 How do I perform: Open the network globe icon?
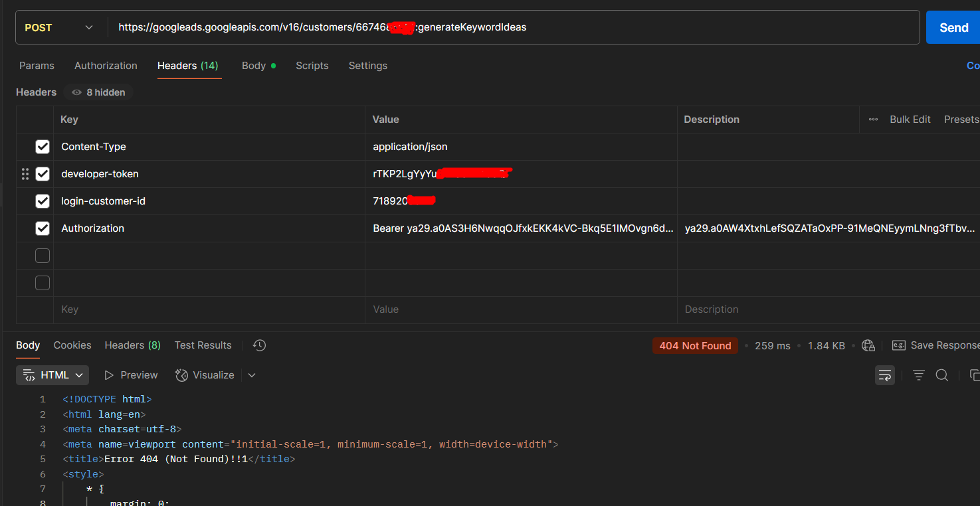(868, 345)
